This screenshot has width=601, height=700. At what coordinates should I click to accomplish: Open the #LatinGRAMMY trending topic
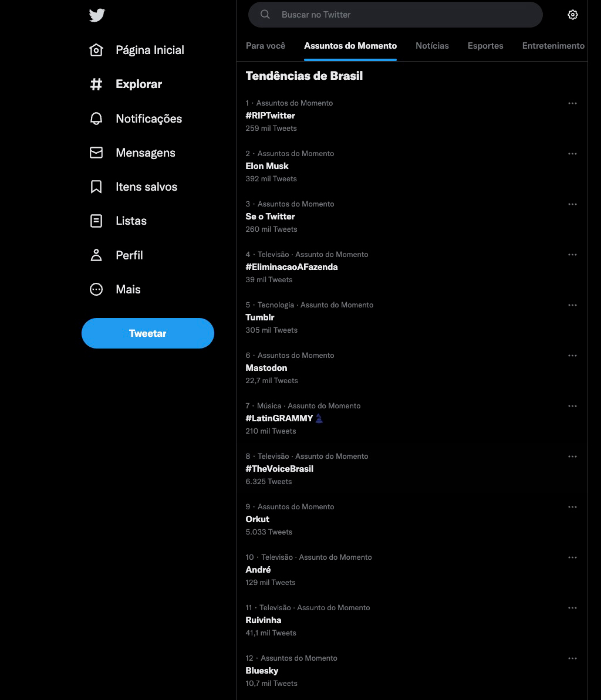(x=411, y=418)
